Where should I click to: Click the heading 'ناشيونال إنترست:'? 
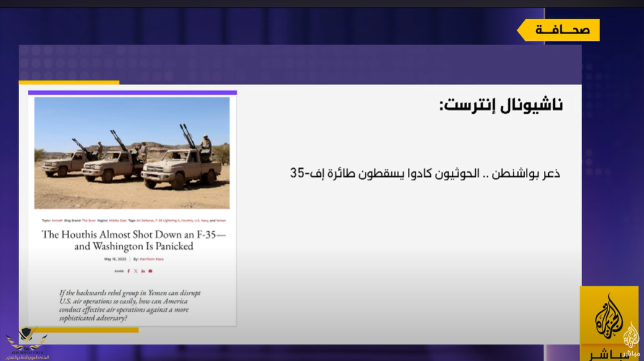(x=501, y=104)
